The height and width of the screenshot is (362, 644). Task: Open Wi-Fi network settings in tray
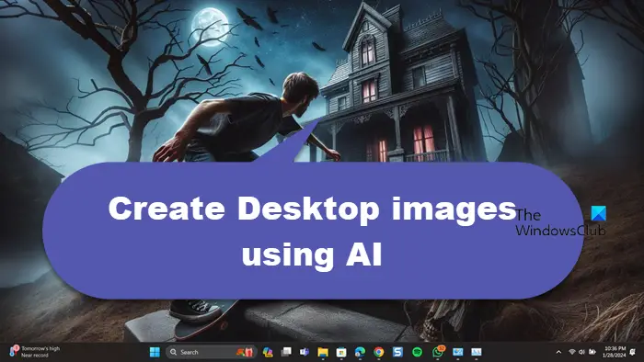point(571,352)
